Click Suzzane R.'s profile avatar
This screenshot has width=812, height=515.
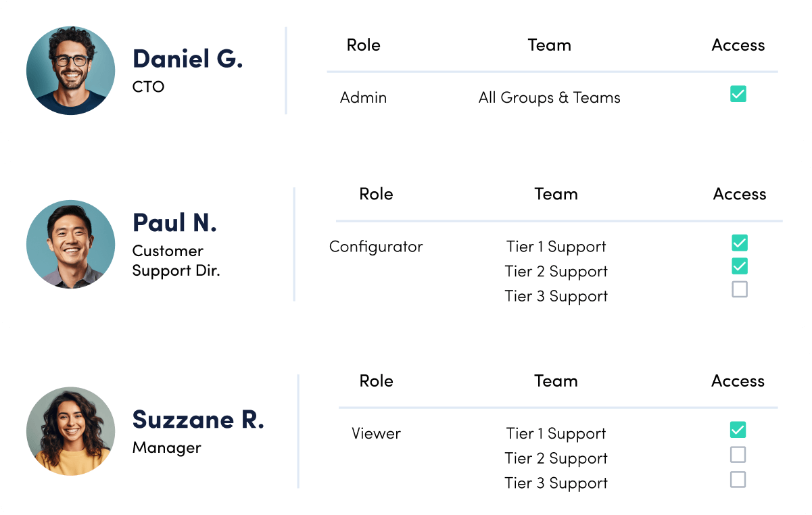coord(70,431)
